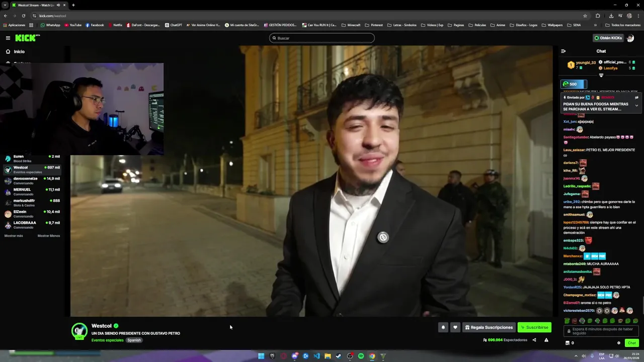Click Regala Suscripciones button
Screen dimensions: 644x362
tap(489, 327)
